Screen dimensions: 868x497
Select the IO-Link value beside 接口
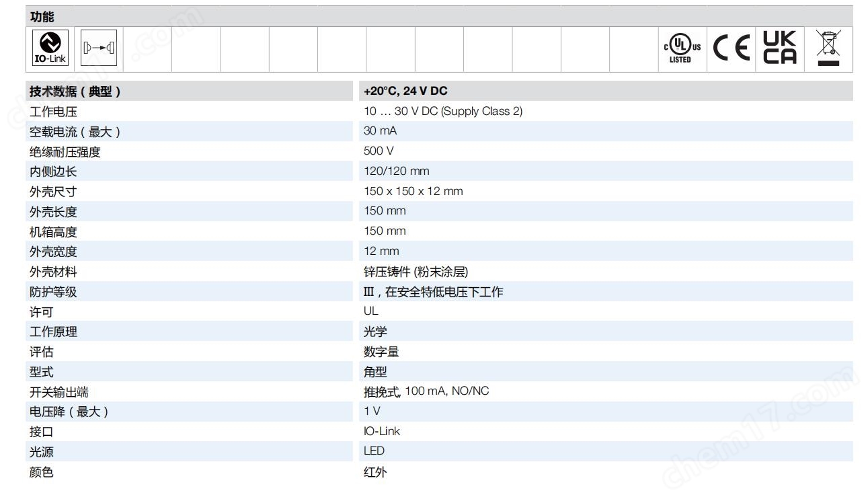pyautogui.click(x=382, y=431)
